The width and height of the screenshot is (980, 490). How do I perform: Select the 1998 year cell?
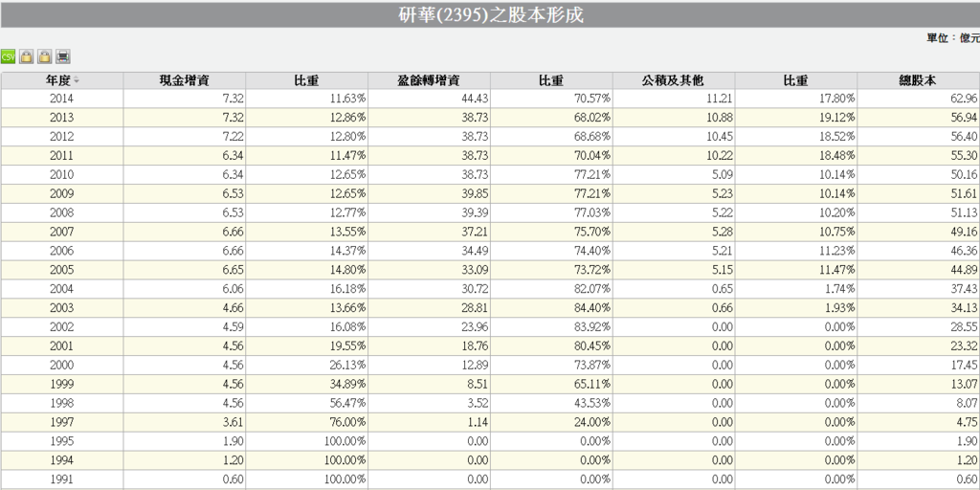[x=62, y=403]
